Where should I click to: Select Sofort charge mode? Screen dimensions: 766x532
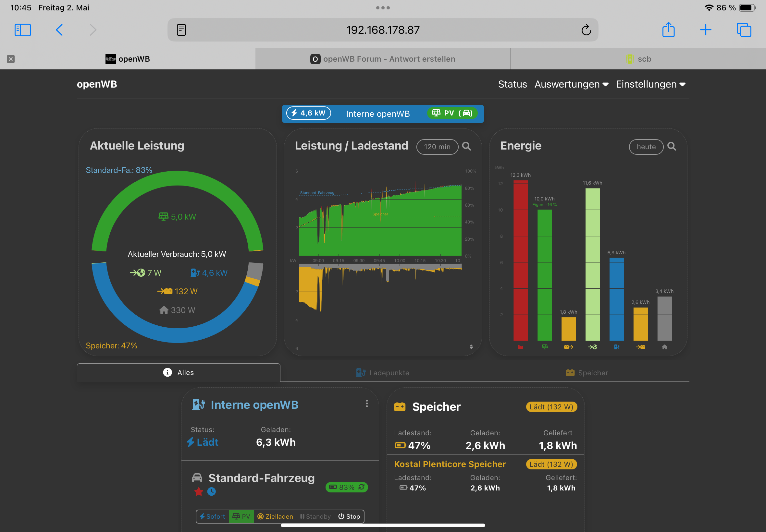pos(212,516)
